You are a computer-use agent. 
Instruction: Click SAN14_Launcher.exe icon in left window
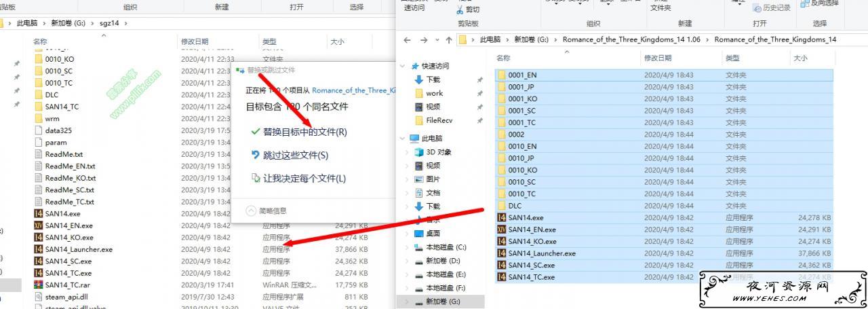(x=39, y=249)
